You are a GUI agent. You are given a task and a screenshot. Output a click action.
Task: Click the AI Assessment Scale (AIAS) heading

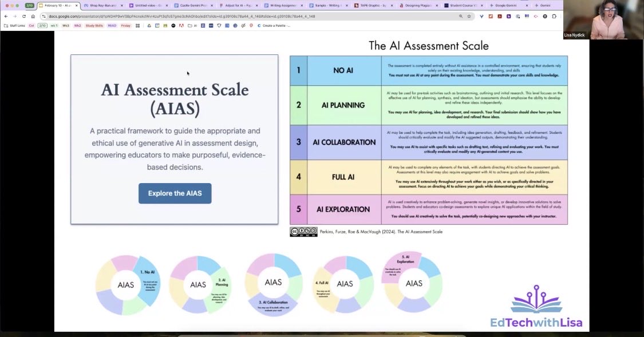(x=175, y=100)
